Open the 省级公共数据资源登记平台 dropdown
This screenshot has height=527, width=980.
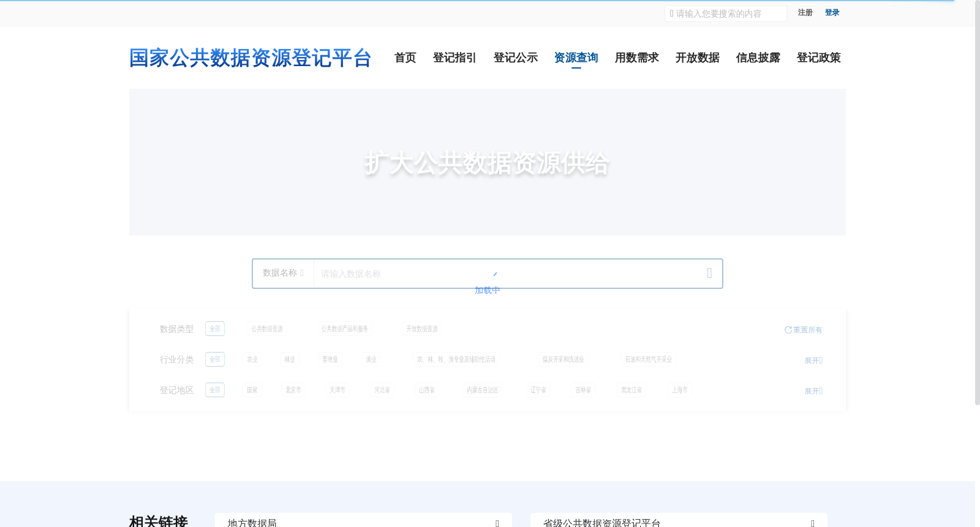pos(679,522)
